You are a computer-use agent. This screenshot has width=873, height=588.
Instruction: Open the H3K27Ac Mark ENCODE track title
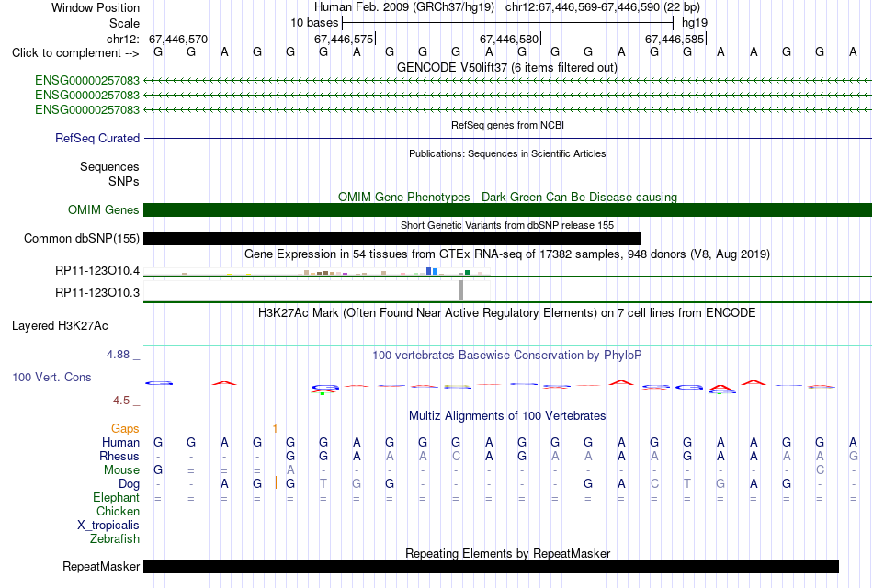coord(507,312)
